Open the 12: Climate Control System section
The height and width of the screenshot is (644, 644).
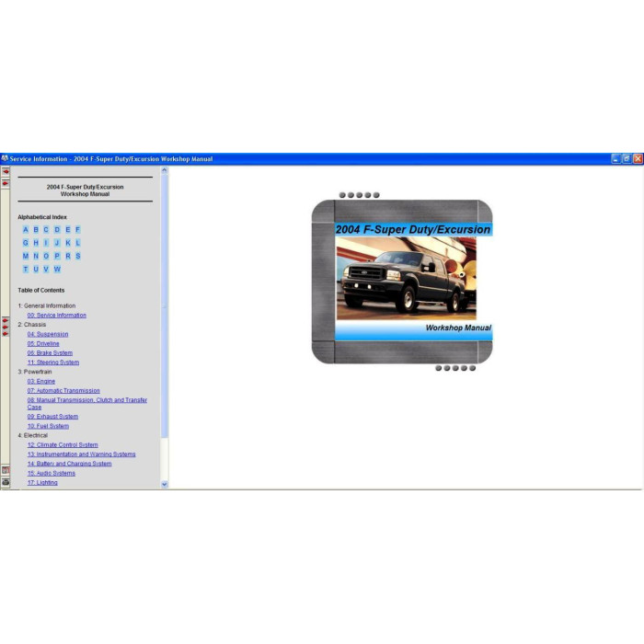click(63, 444)
